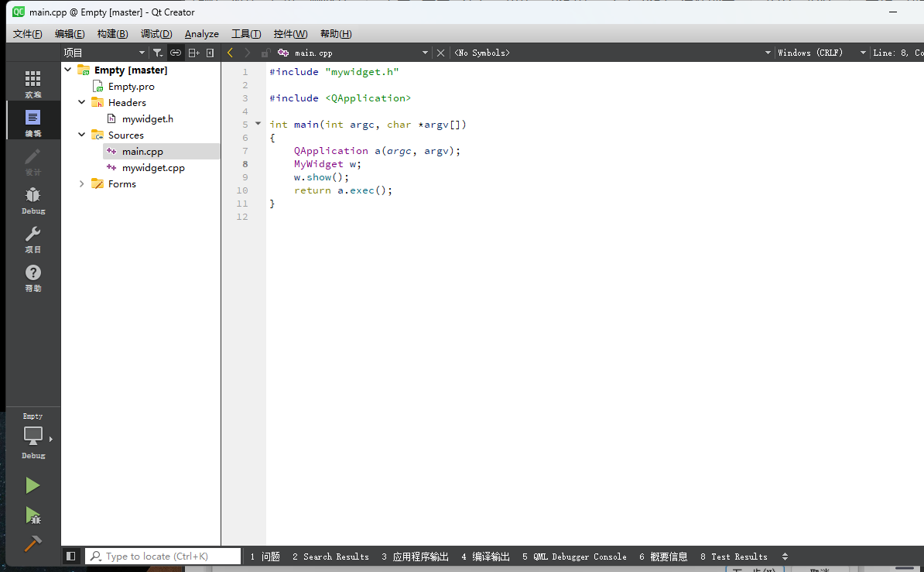The height and width of the screenshot is (572, 924).
Task: Open the 文件(F) menu
Action: 28,33
